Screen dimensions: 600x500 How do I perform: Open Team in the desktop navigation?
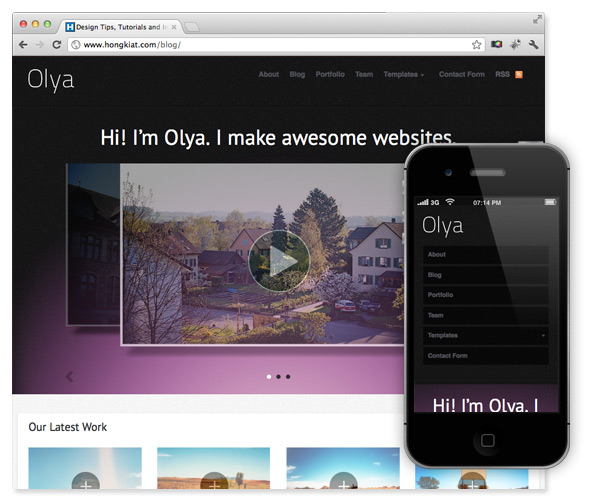[x=364, y=75]
